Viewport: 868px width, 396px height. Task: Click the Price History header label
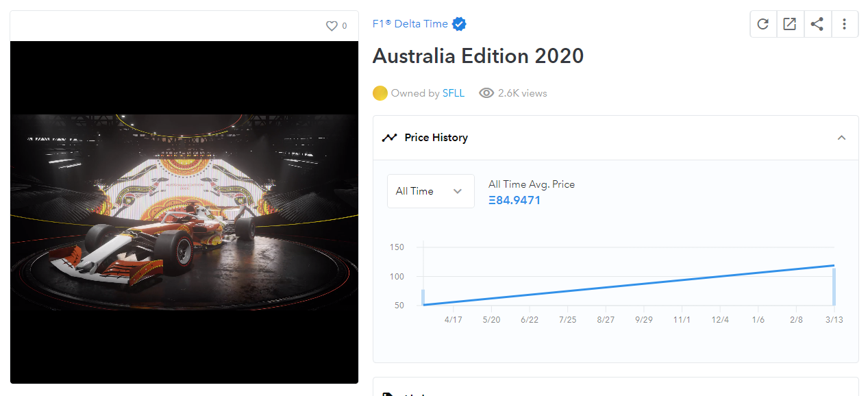[x=436, y=138]
